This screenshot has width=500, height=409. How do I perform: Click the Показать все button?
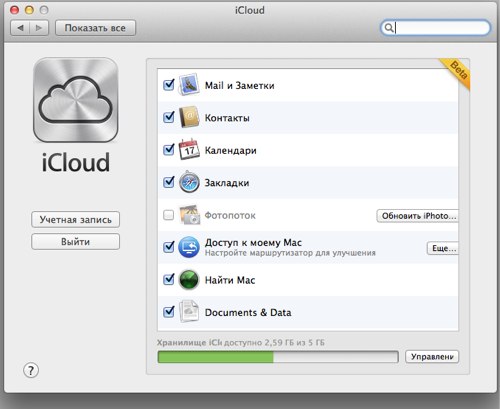(x=95, y=28)
